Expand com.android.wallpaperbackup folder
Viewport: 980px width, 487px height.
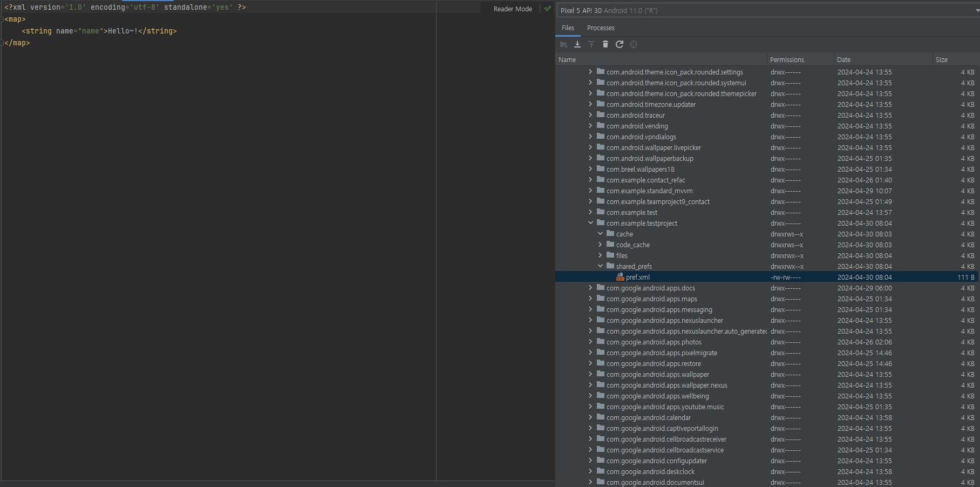point(590,158)
